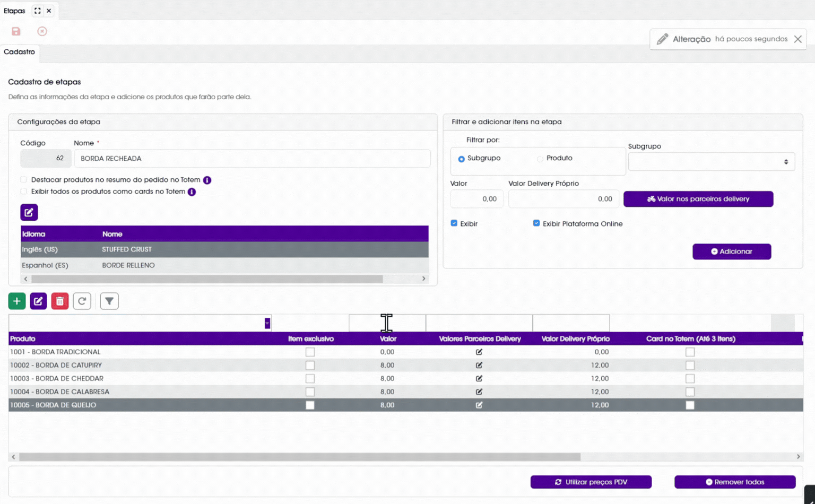Click the green add product button
The image size is (815, 504).
(17, 301)
